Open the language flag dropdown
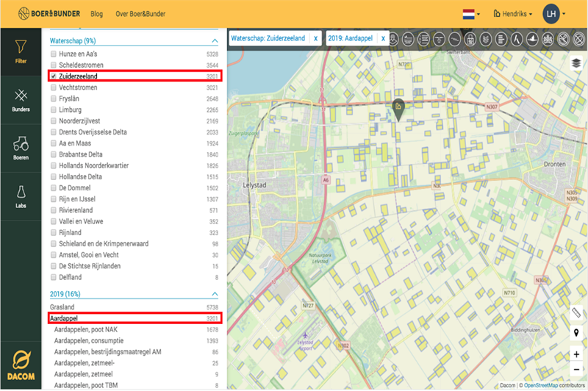Image resolution: width=588 pixels, height=391 pixels. pos(471,14)
